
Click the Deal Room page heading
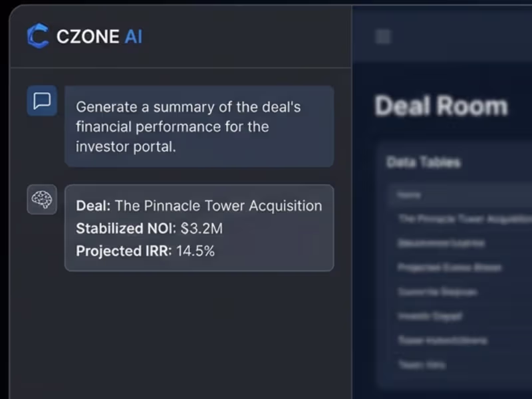click(441, 106)
